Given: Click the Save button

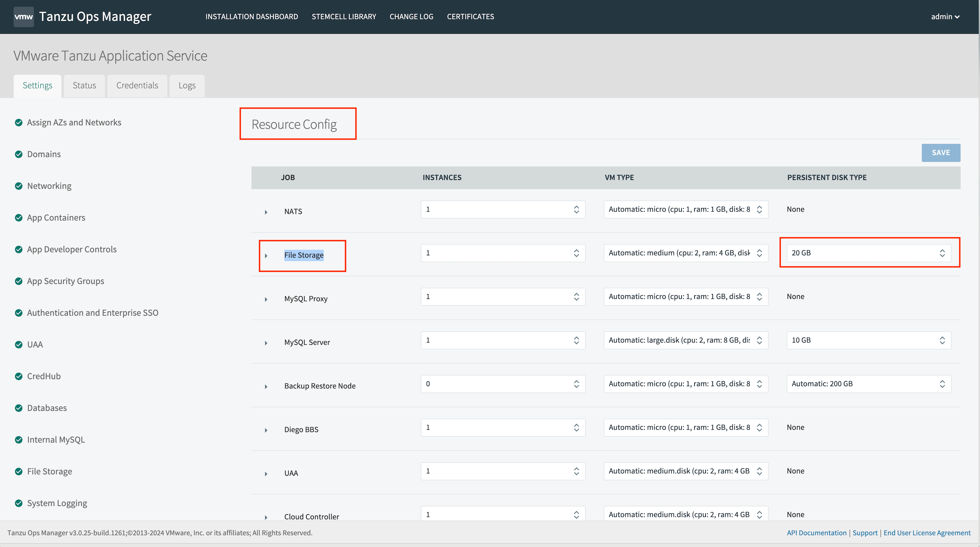Looking at the screenshot, I should [940, 152].
